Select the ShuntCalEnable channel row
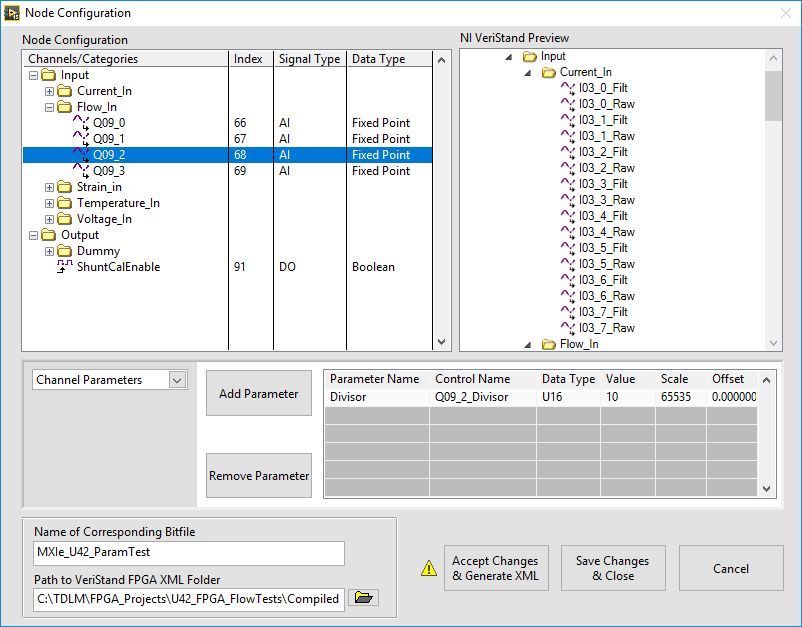Image resolution: width=802 pixels, height=627 pixels. [228, 267]
